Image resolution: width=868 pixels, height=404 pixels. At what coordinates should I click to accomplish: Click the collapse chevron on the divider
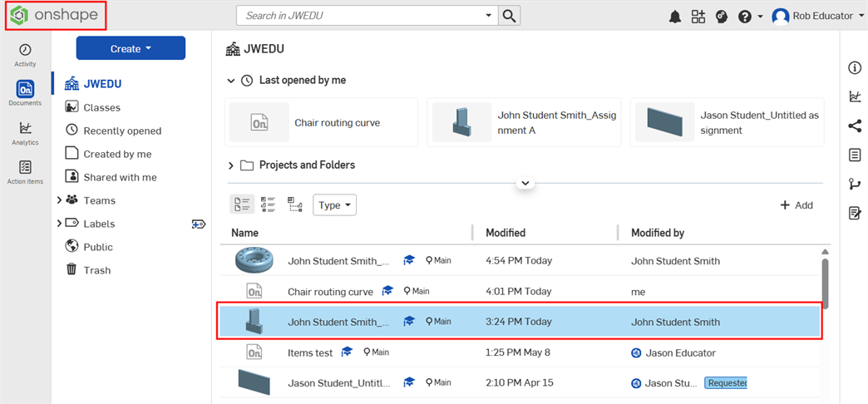tap(525, 183)
